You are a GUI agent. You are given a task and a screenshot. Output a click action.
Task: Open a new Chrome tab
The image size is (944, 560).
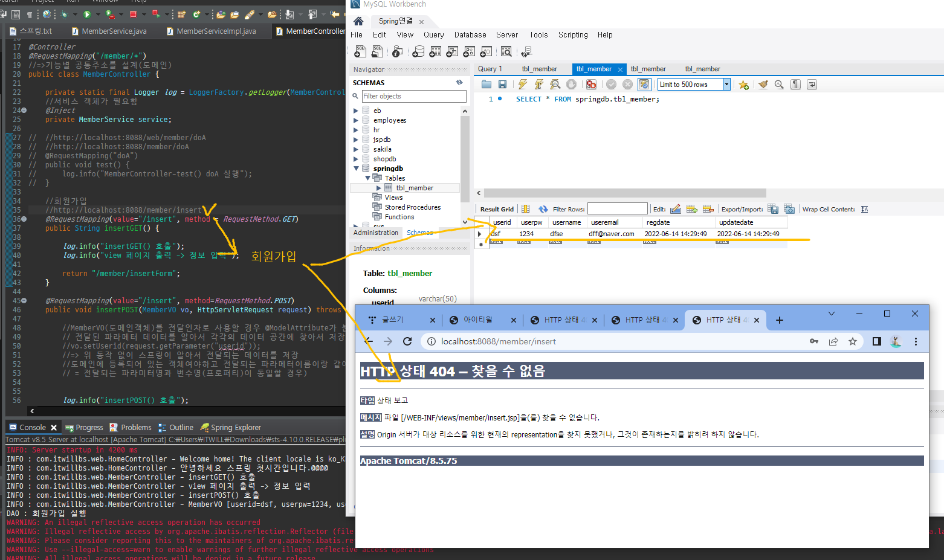pyautogui.click(x=780, y=320)
